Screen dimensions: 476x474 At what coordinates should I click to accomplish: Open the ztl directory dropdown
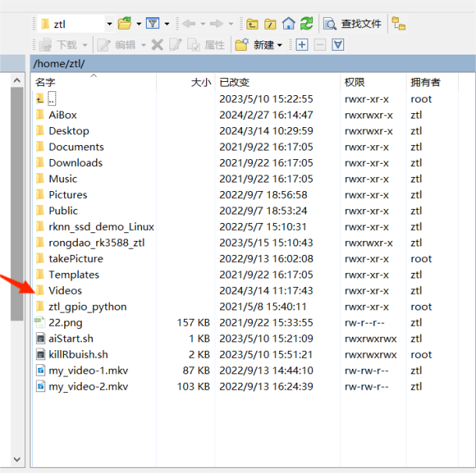pyautogui.click(x=109, y=23)
